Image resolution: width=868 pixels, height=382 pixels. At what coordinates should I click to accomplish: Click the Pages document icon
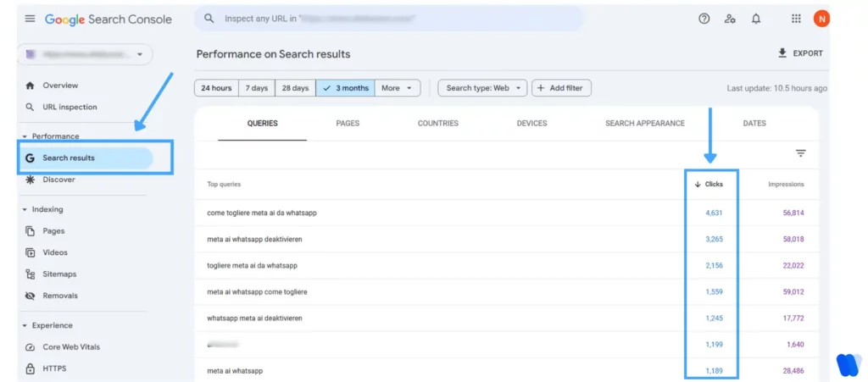pos(31,231)
